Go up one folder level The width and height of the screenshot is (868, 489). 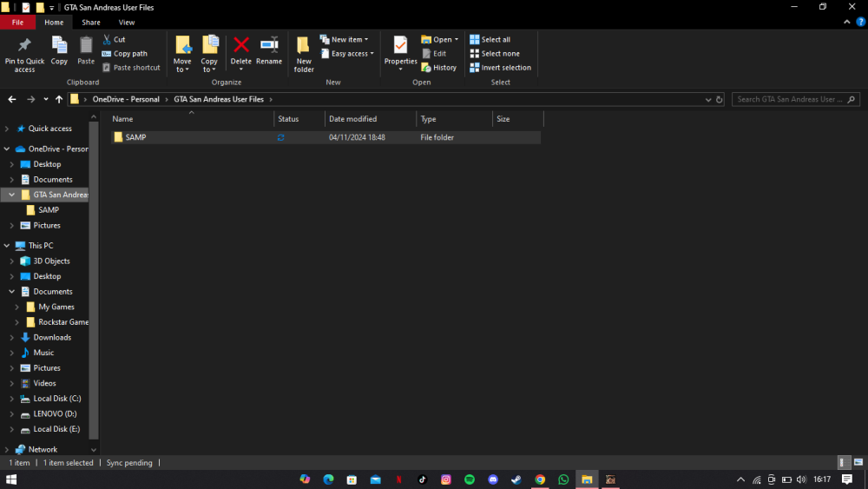click(x=59, y=99)
